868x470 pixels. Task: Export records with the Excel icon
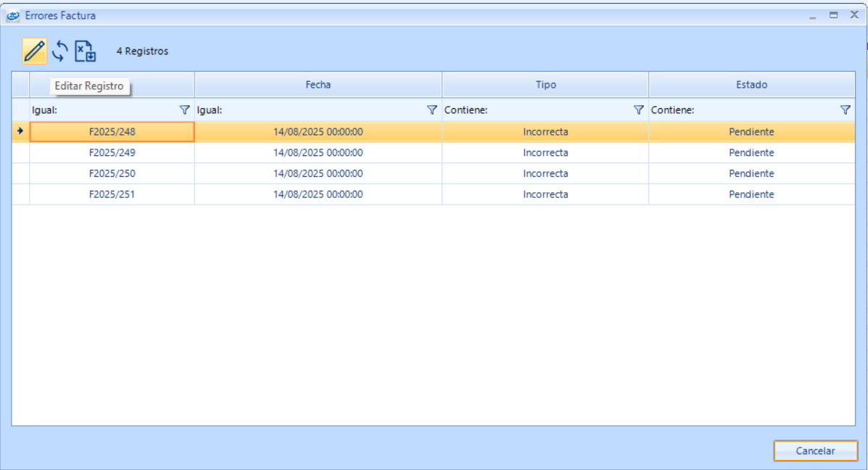click(86, 51)
